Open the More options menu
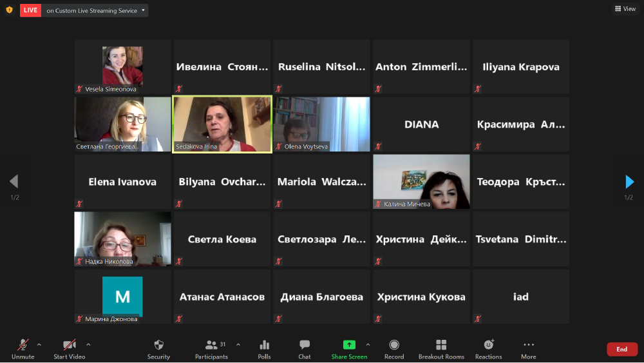 coord(529,346)
